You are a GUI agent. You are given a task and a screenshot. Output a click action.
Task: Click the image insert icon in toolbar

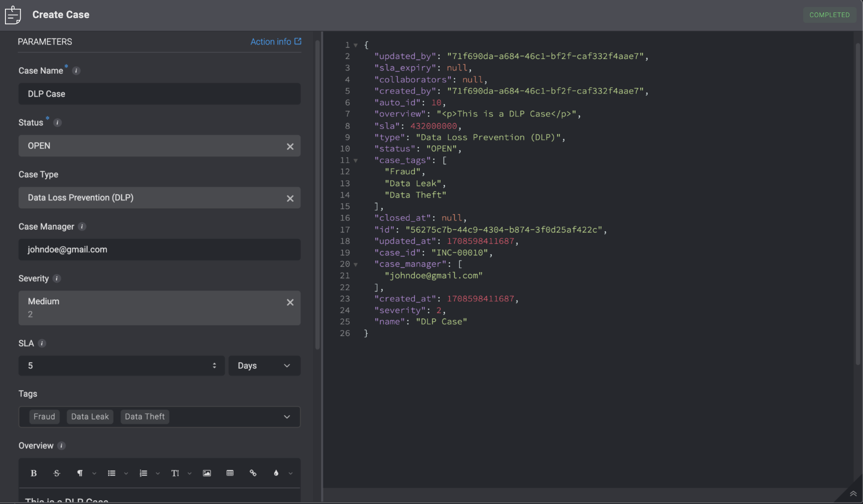[x=206, y=473]
